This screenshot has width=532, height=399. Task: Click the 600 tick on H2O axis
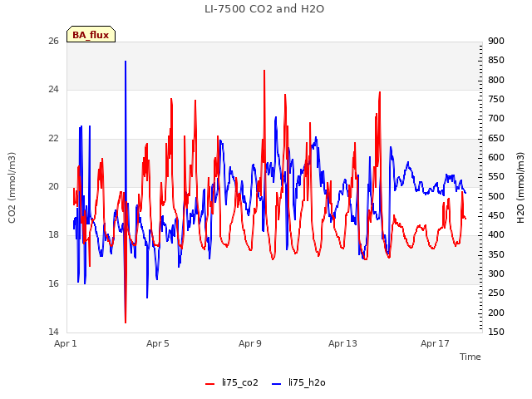[496, 157]
